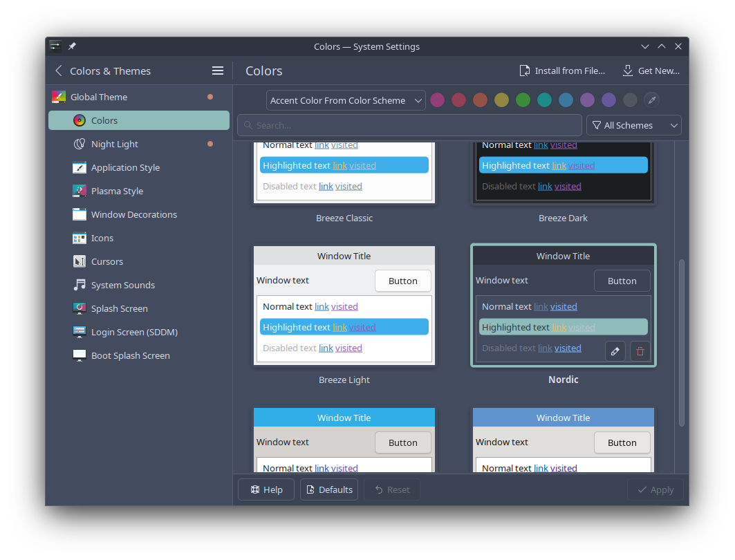Screen dimensions: 735x560
Task: Click the edit pencil icon on Nordic scheme
Action: pos(615,351)
